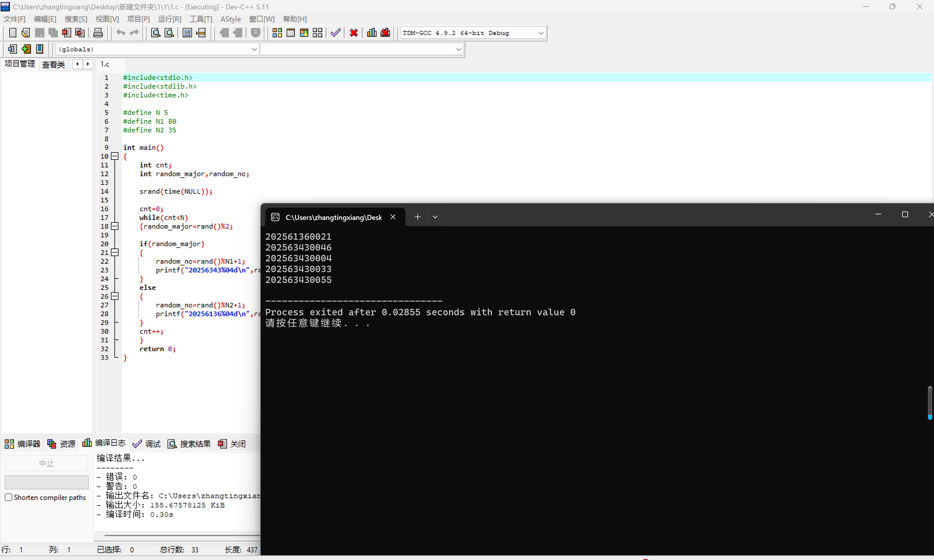The height and width of the screenshot is (560, 934).
Task: Click the Undo arrow toolbar icon
Action: click(121, 33)
